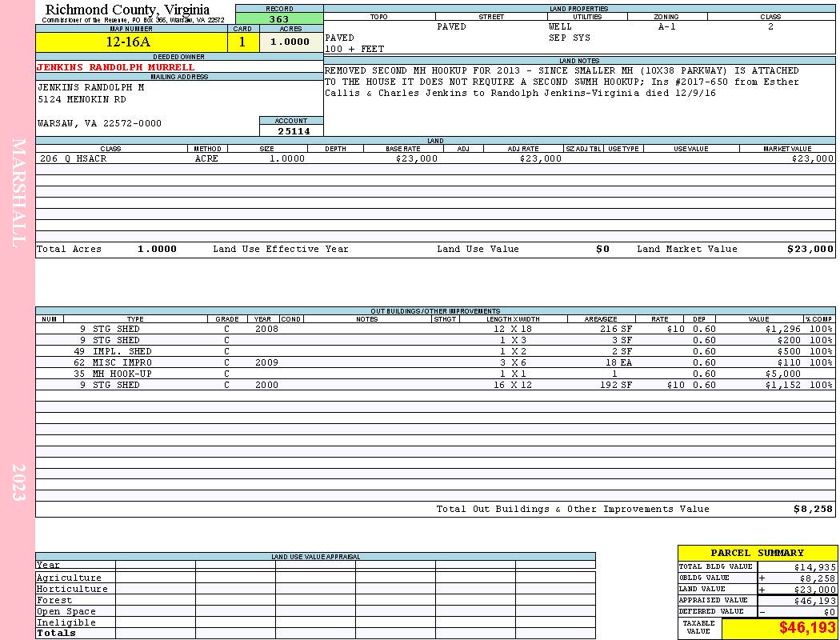Click utilities value WELL
Viewport: 840px width, 640px height.
point(560,26)
